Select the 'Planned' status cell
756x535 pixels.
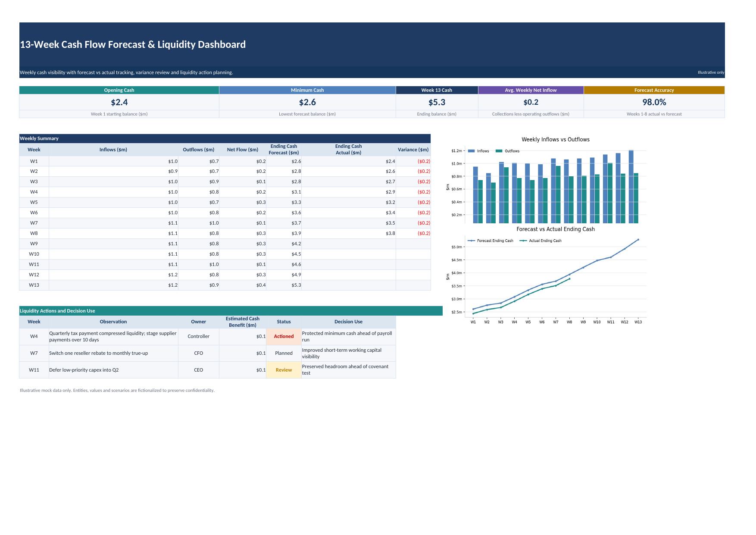pos(284,354)
